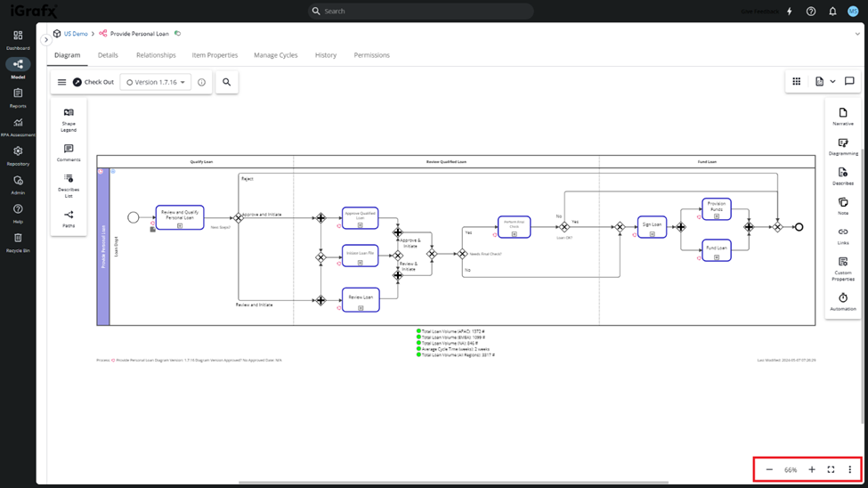This screenshot has width=868, height=488.
Task: Follow the US Demo breadcrumb link
Action: click(x=76, y=34)
